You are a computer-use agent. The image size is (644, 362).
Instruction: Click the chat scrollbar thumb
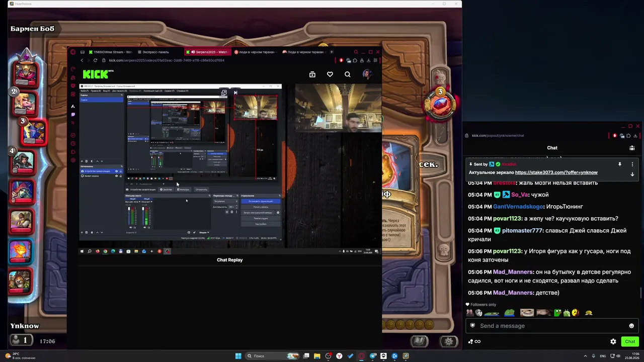[641, 292]
